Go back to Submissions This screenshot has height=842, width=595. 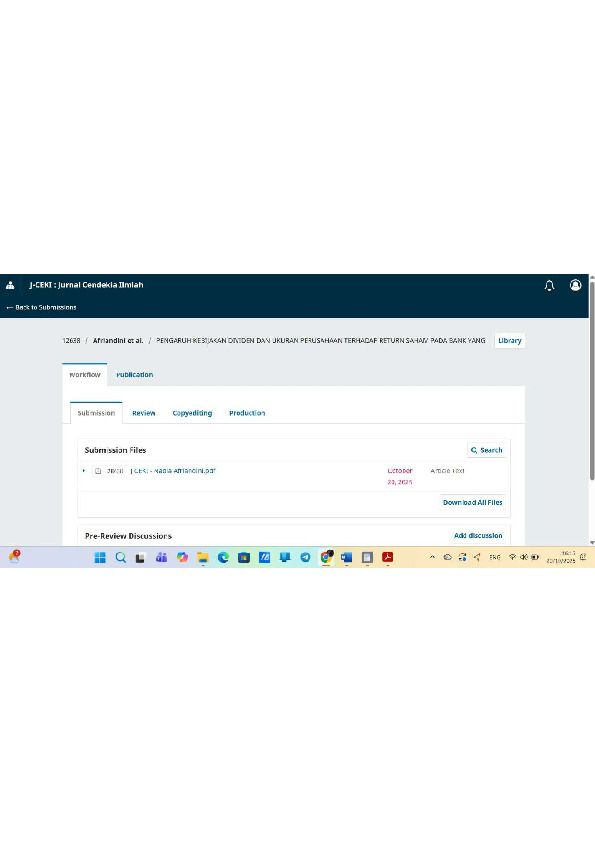click(41, 307)
